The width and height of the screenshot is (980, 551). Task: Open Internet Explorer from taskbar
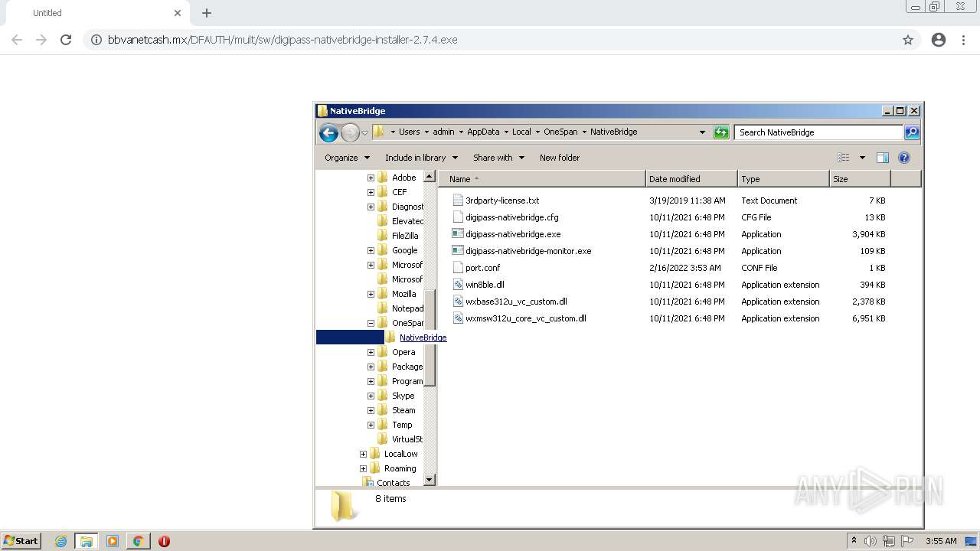[60, 541]
